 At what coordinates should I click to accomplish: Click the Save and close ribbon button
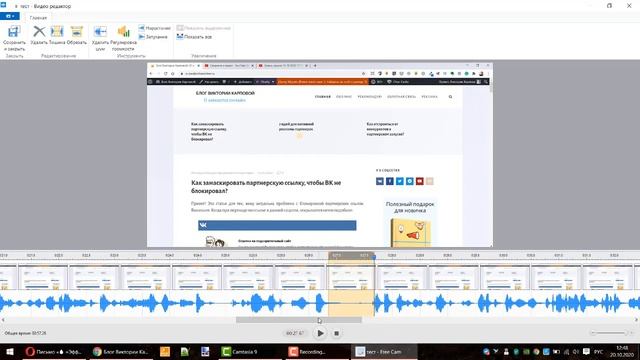click(x=14, y=38)
